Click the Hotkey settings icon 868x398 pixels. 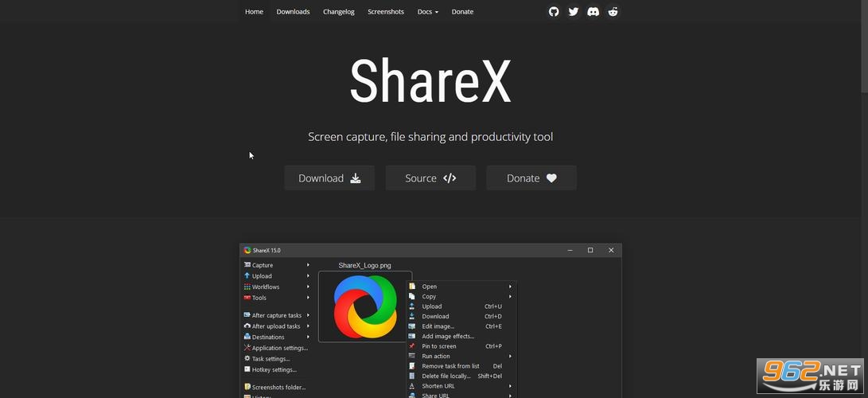(x=247, y=369)
